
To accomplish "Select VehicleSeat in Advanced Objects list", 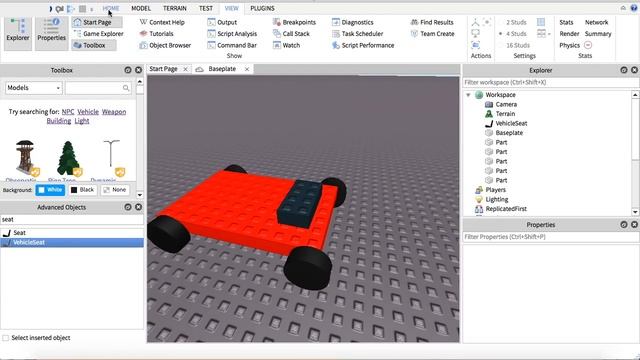I will tap(72, 242).
